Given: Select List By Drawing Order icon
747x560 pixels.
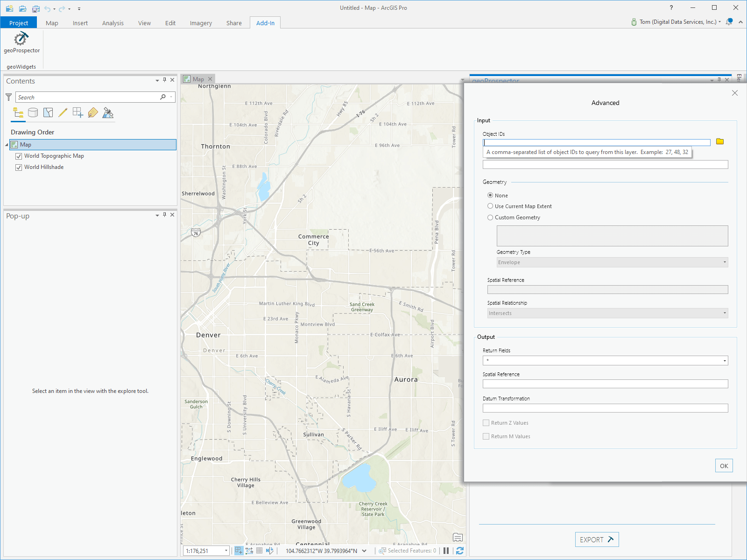Looking at the screenshot, I should point(18,112).
